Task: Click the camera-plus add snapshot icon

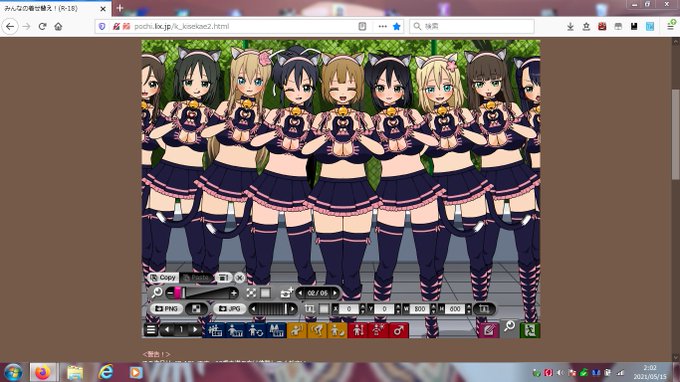Action: (286, 293)
